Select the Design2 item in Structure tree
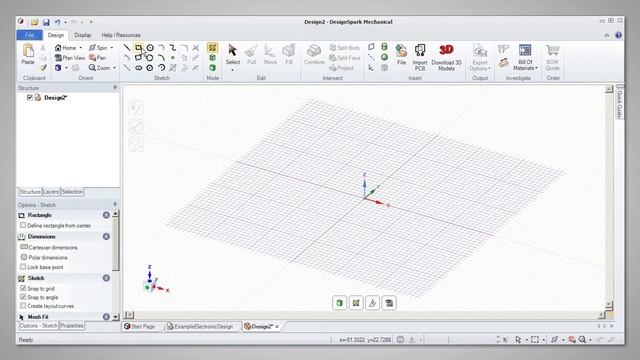The image size is (640, 360). click(x=56, y=98)
